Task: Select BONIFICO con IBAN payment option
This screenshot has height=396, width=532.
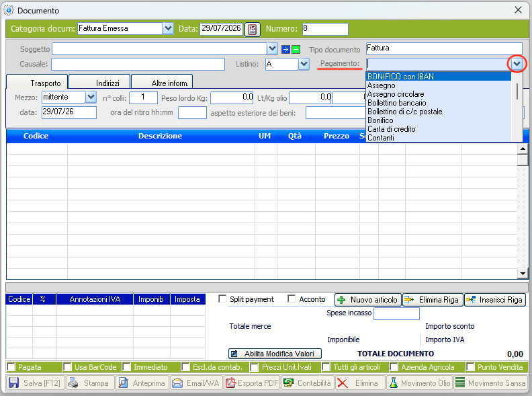Action: point(438,77)
